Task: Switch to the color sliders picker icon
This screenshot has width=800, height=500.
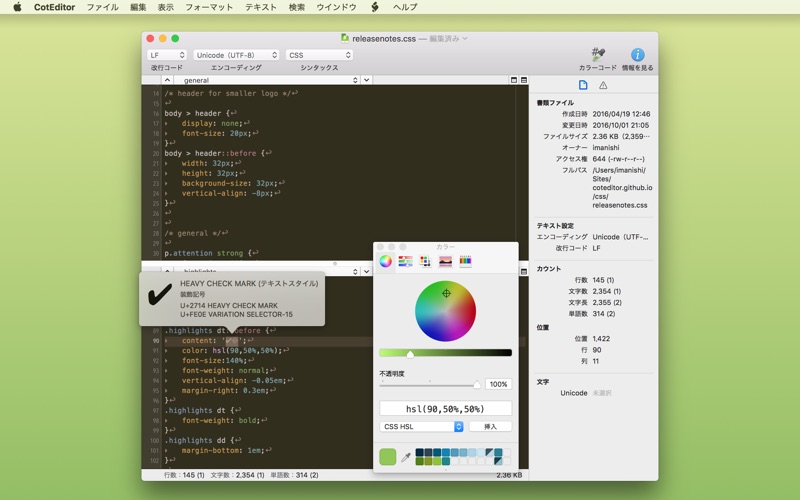Action: pos(406,261)
